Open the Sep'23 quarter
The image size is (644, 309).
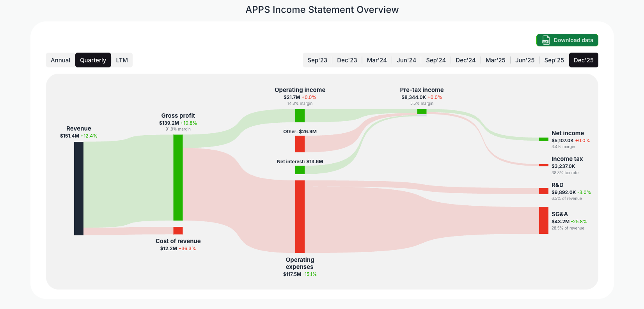point(317,60)
